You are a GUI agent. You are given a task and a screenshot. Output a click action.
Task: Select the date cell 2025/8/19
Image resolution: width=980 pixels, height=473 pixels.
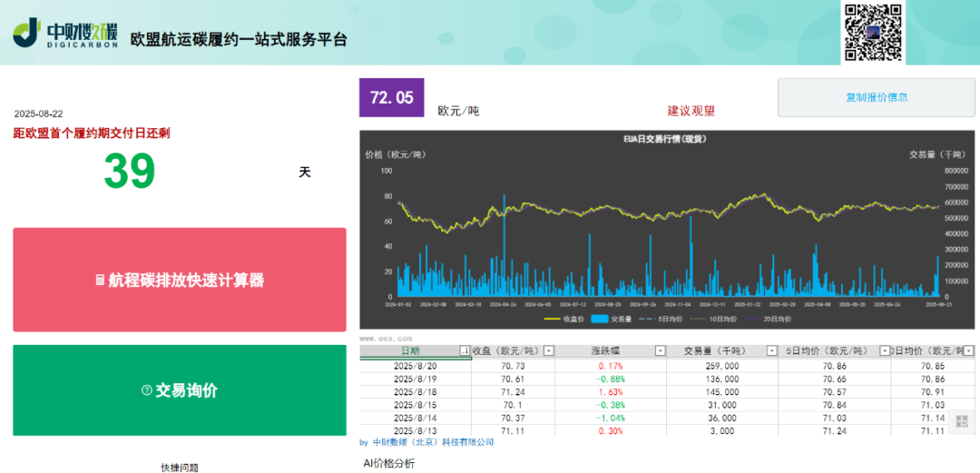[x=415, y=379]
